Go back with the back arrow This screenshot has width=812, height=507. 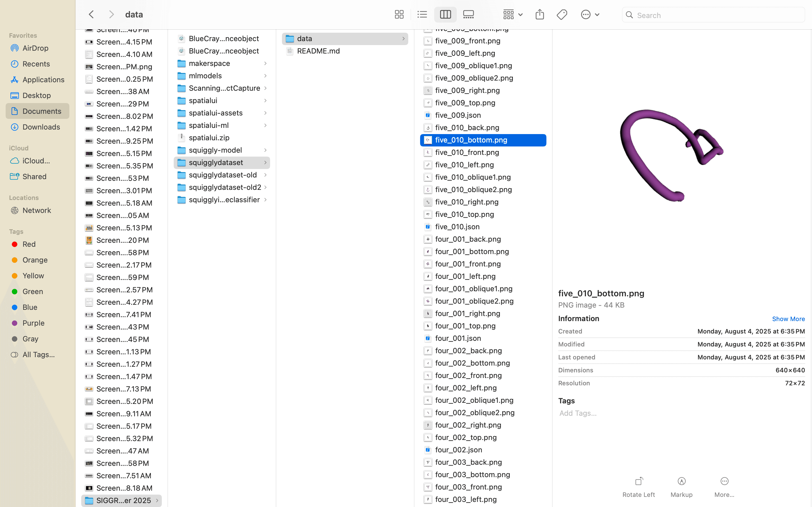click(x=91, y=14)
